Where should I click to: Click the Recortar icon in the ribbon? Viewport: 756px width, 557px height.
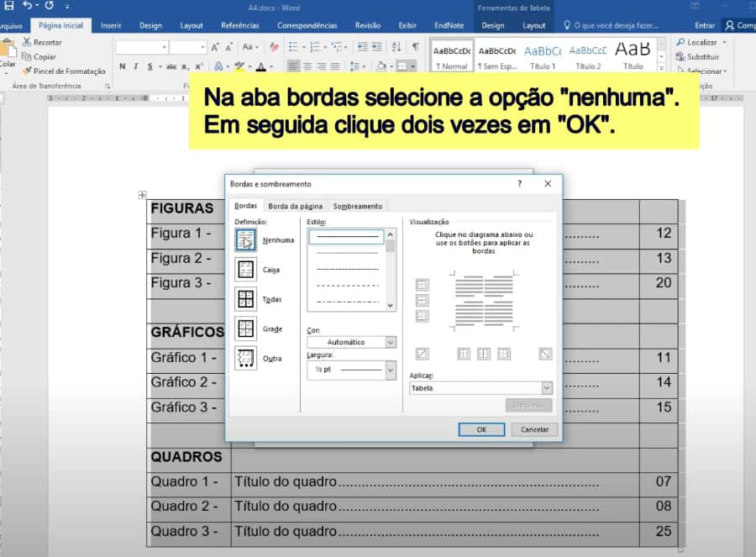pos(28,42)
